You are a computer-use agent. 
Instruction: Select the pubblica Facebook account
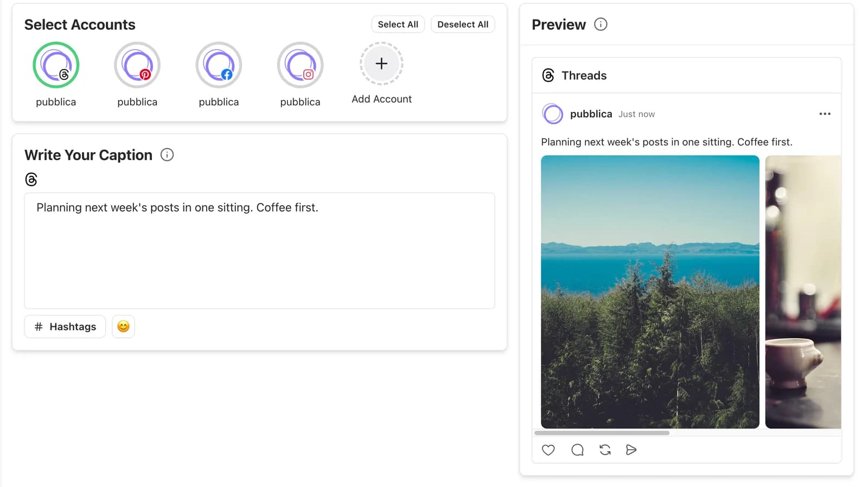point(219,65)
